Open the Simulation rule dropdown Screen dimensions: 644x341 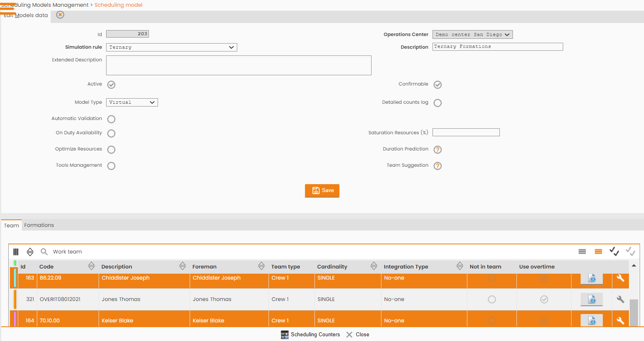(171, 47)
